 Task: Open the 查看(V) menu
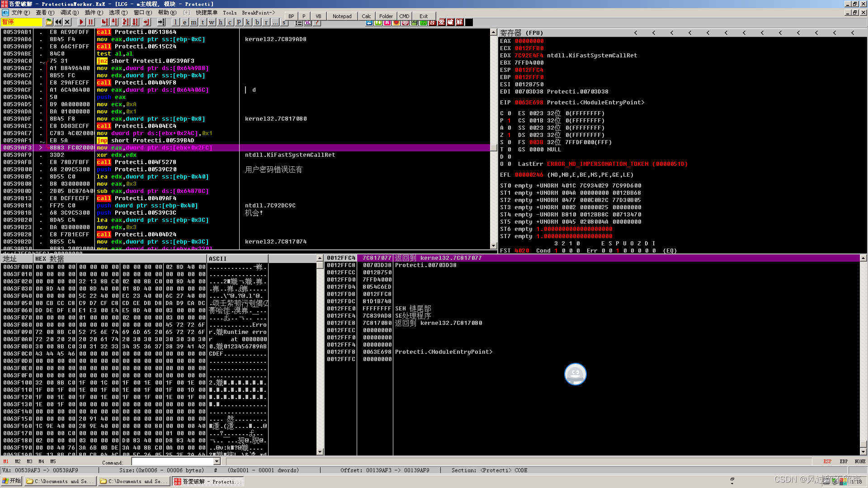point(45,13)
